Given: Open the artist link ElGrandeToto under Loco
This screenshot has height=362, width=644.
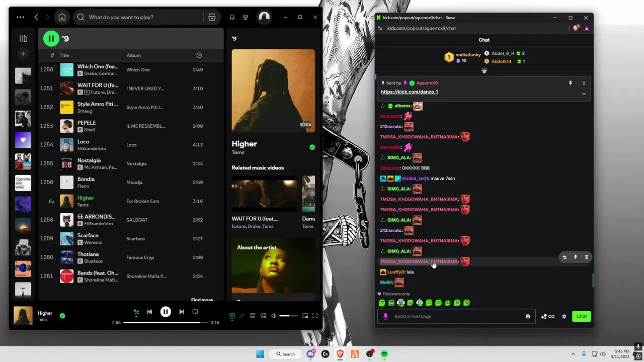Looking at the screenshot, I should click(x=91, y=148).
